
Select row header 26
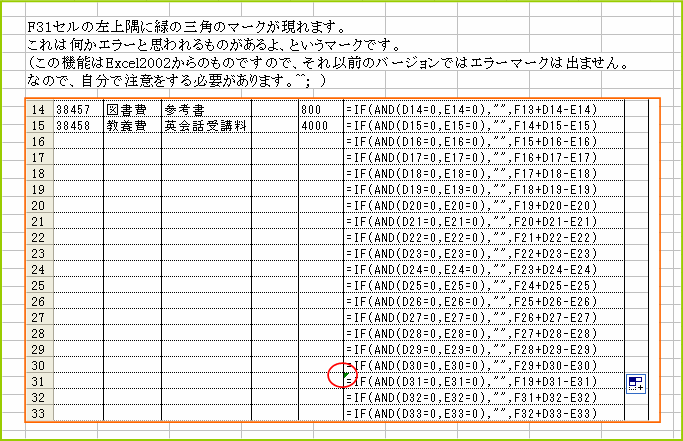tap(39, 301)
